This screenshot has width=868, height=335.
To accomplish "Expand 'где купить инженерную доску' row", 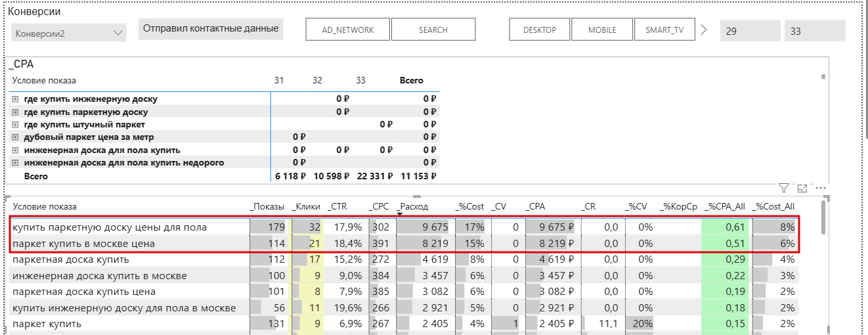I will click(15, 99).
